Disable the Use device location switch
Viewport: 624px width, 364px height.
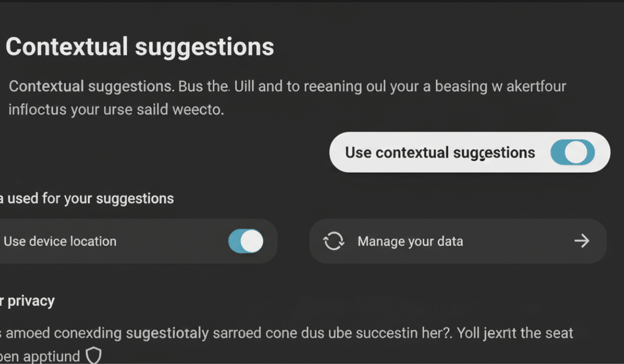pyautogui.click(x=246, y=241)
